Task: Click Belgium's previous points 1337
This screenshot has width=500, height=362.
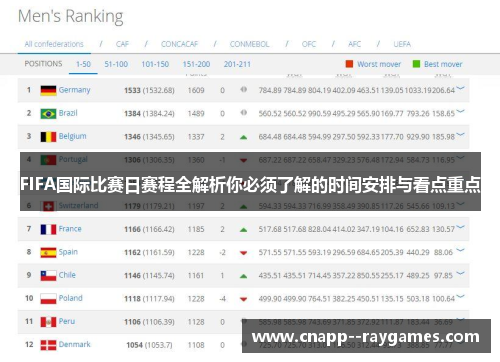Action: click(196, 137)
